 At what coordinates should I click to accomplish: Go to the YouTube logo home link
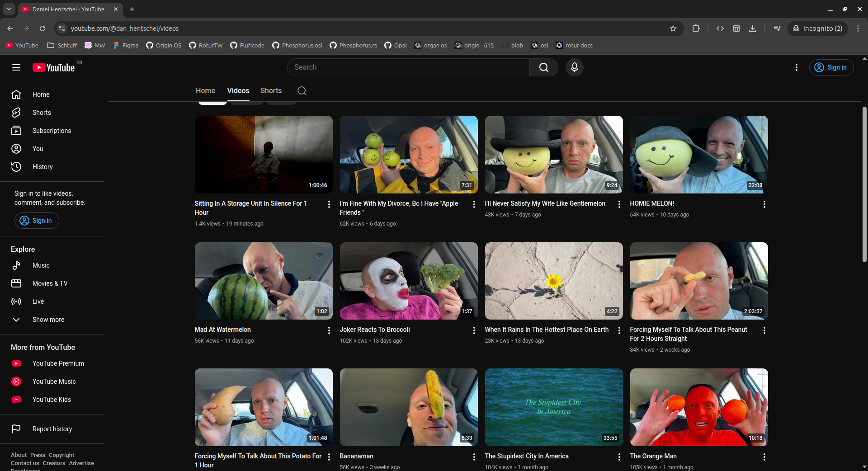coord(53,67)
